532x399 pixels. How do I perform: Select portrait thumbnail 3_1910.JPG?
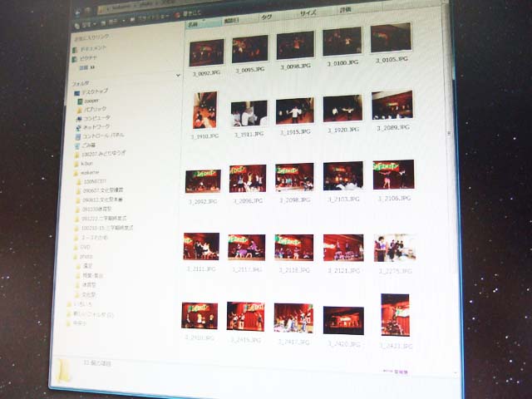coord(205,110)
